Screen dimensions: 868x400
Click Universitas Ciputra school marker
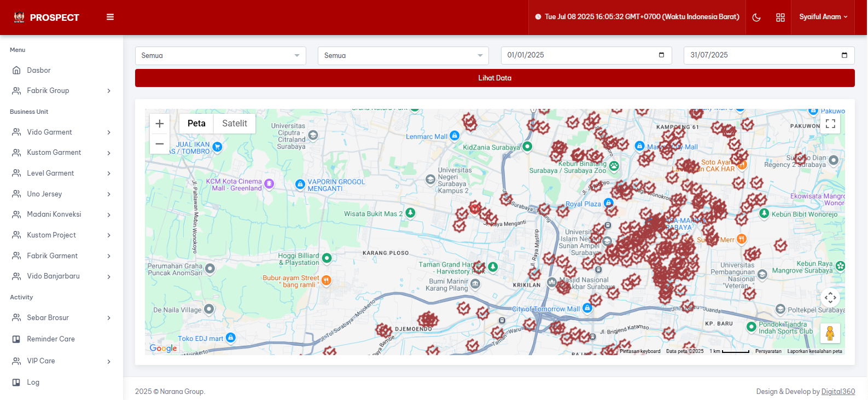point(313,135)
